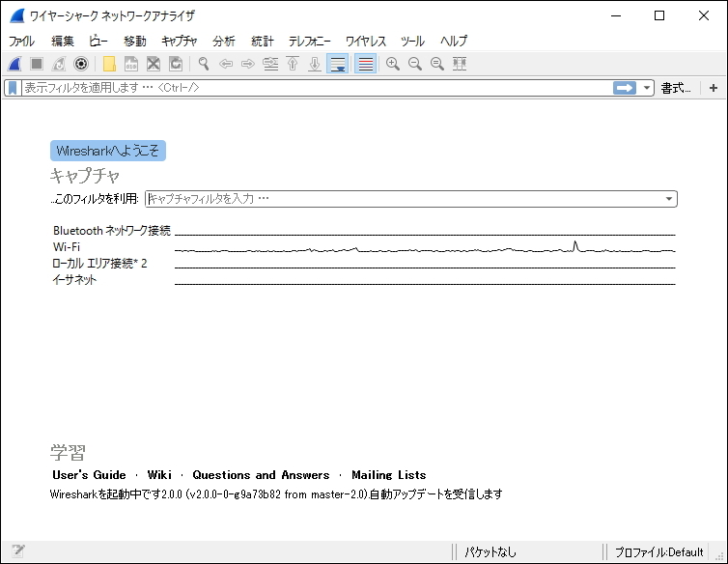Reset packet text to normal size
The image size is (728, 564).
(x=437, y=64)
